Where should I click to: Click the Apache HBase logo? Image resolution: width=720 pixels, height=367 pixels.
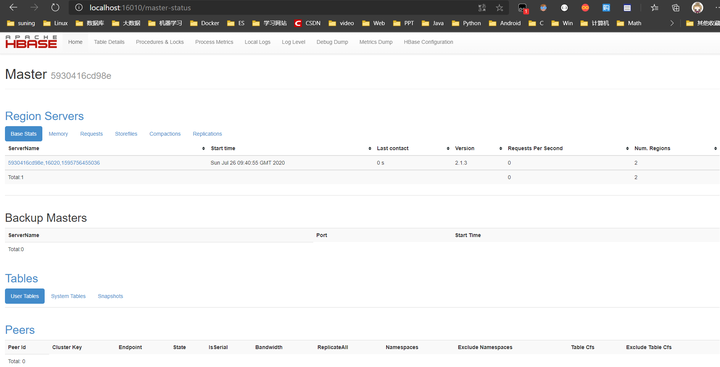point(31,41)
